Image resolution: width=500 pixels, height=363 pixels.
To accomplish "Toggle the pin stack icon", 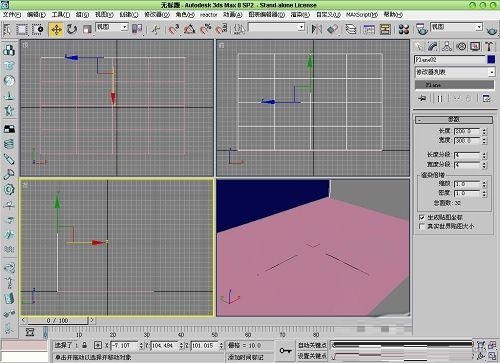I will [x=422, y=98].
